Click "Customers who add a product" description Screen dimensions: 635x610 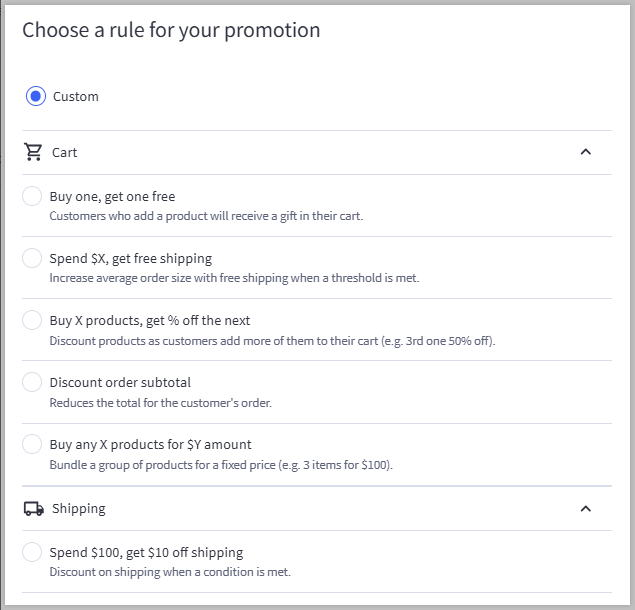pyautogui.click(x=206, y=216)
